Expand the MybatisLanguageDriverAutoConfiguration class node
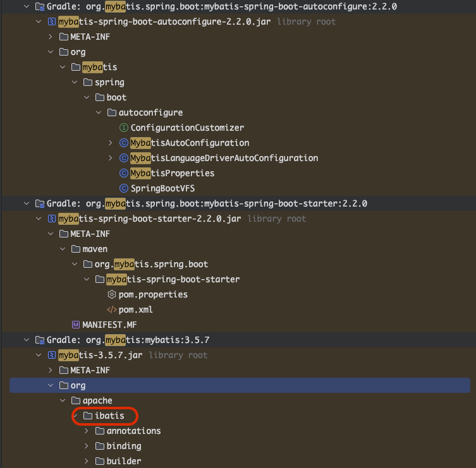 111,158
